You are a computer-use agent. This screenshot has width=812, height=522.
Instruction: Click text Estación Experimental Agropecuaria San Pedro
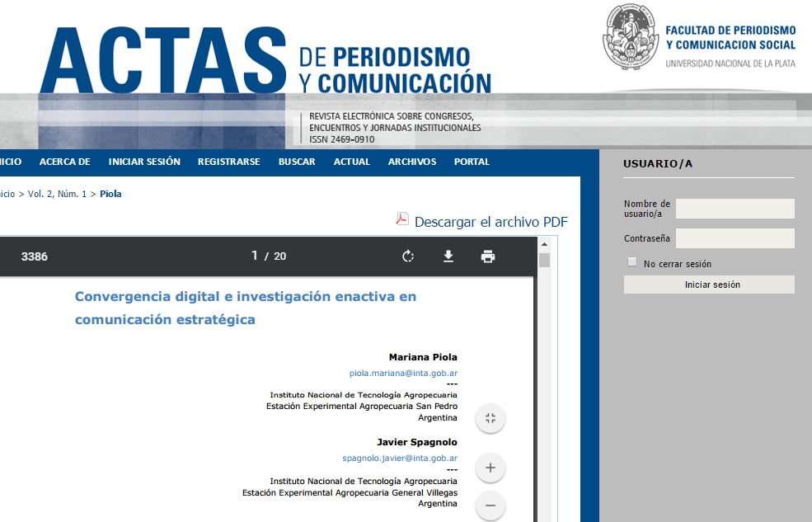tap(362, 406)
